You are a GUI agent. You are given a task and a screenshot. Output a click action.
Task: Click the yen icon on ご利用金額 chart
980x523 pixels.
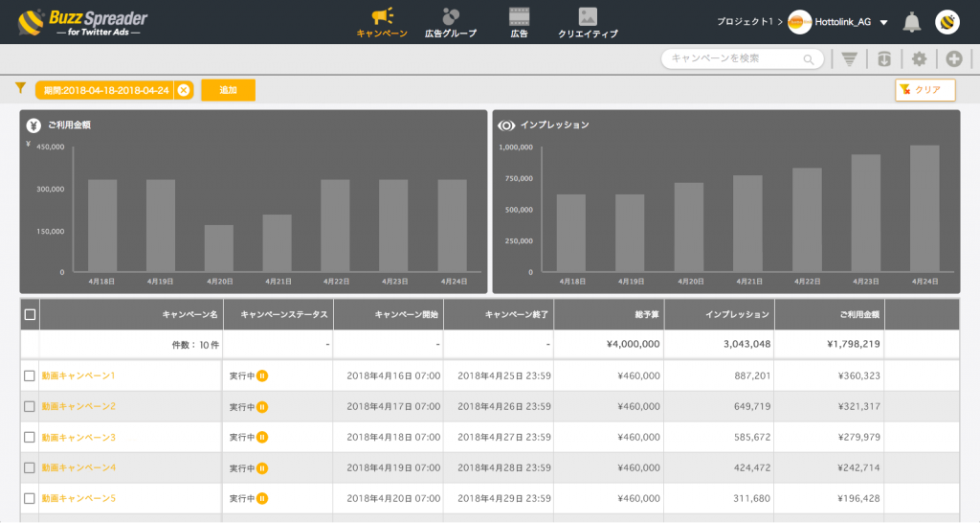coord(33,125)
